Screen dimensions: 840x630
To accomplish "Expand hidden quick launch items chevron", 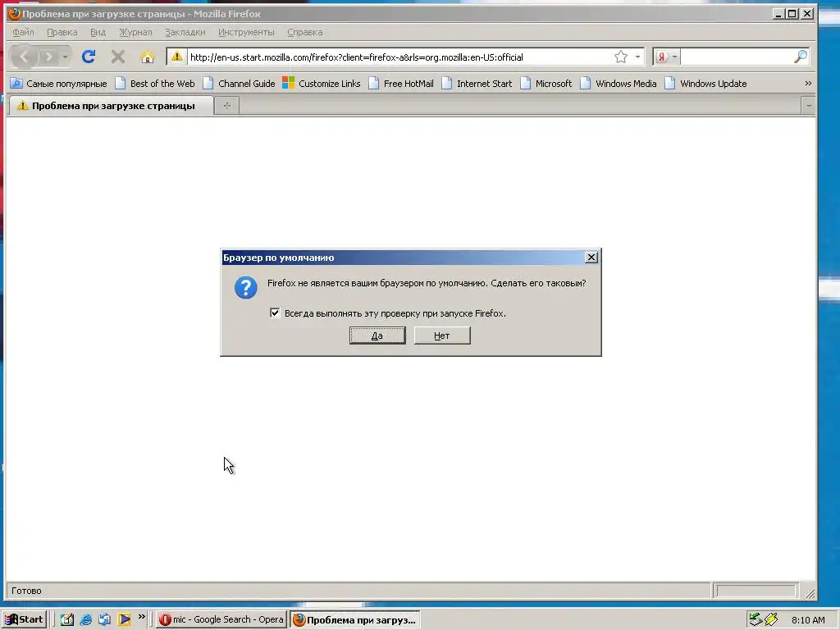I will click(141, 617).
